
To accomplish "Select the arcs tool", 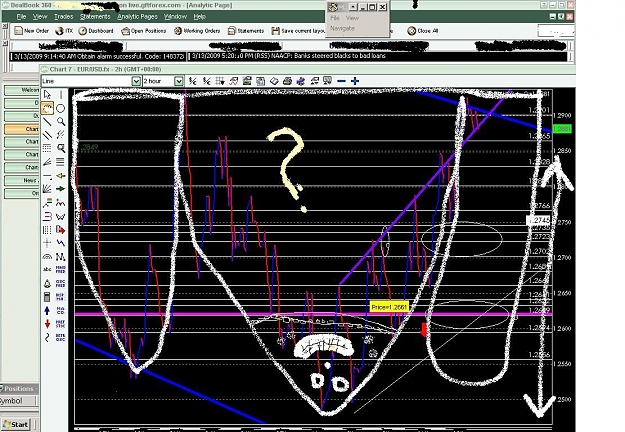I will [47, 257].
